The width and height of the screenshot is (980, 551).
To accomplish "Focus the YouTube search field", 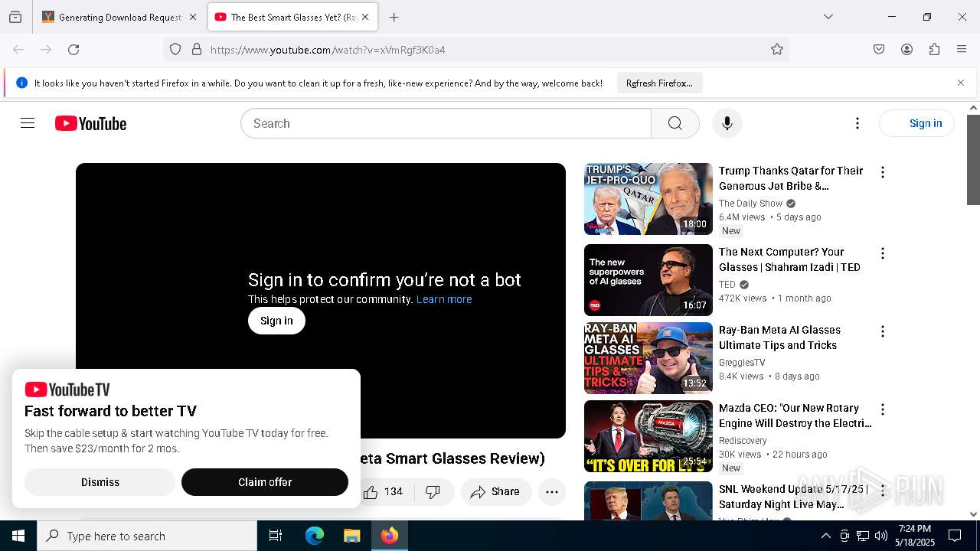I will point(446,123).
